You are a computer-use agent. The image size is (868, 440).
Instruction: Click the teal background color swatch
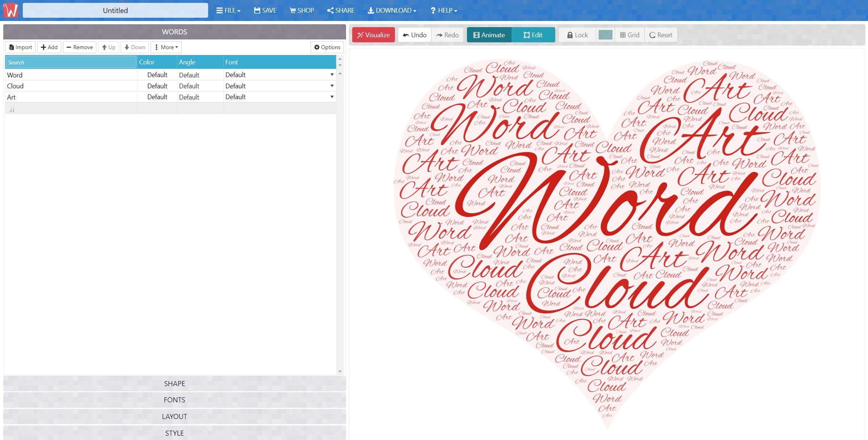(x=606, y=35)
